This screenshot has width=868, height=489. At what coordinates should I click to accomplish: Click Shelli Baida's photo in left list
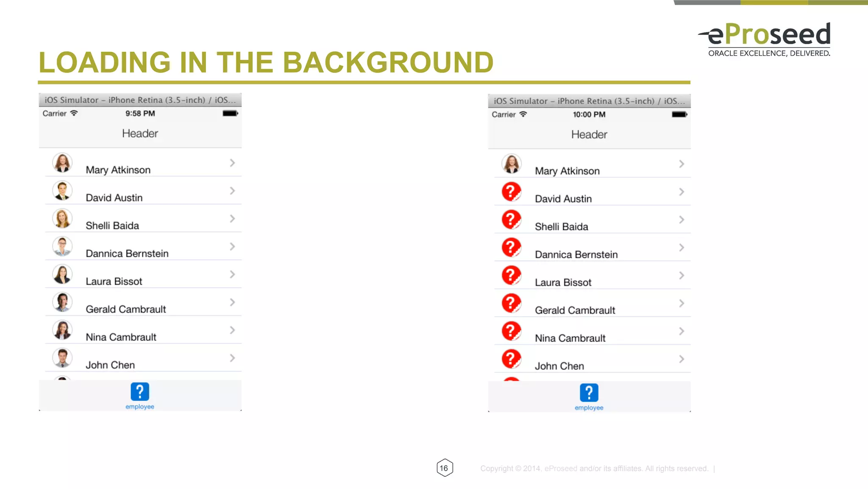coord(62,219)
